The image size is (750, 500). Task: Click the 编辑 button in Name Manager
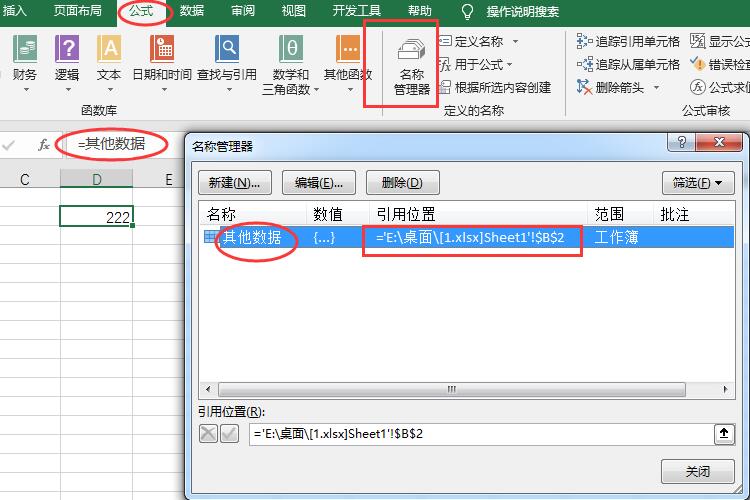pyautogui.click(x=319, y=183)
